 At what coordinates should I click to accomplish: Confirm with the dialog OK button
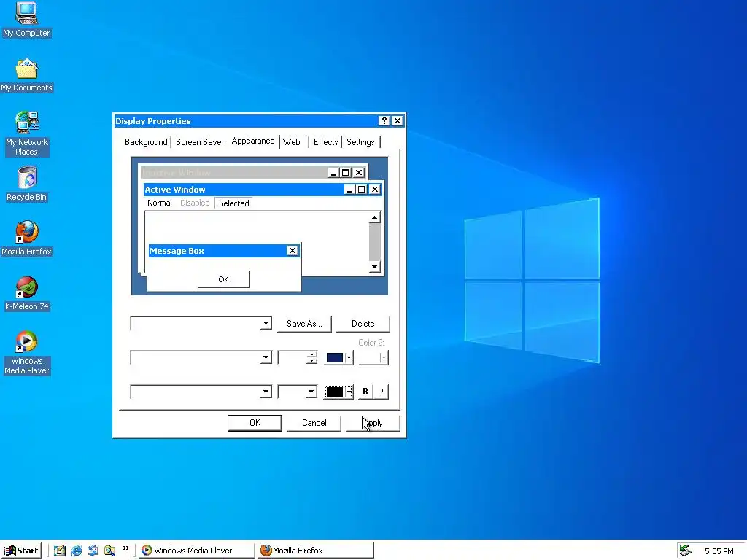(255, 423)
